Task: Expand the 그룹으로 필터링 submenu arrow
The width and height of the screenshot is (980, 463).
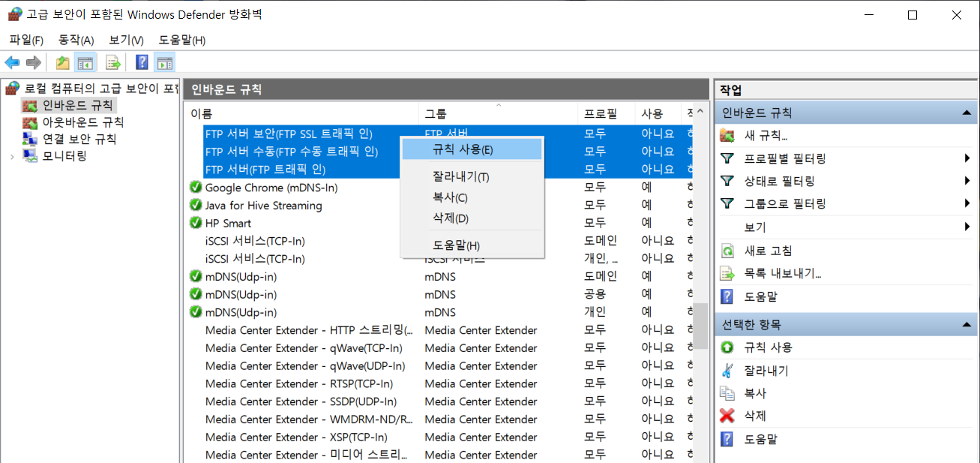Action: point(967,203)
